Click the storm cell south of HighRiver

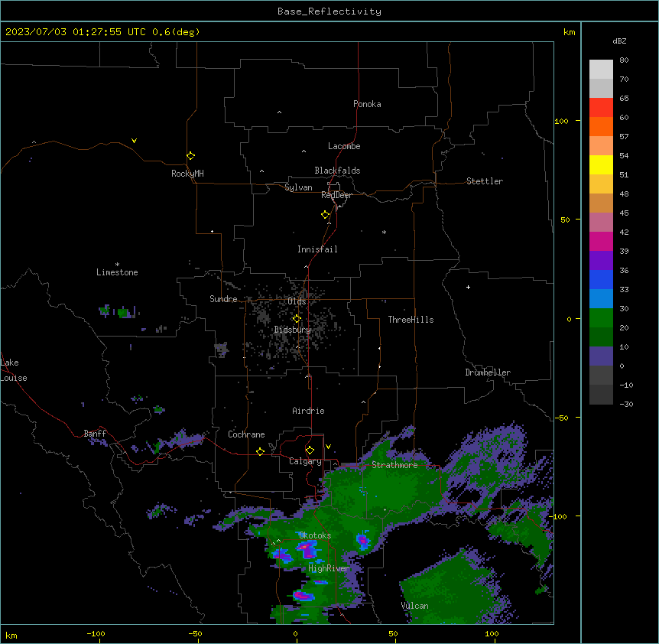pos(304,596)
